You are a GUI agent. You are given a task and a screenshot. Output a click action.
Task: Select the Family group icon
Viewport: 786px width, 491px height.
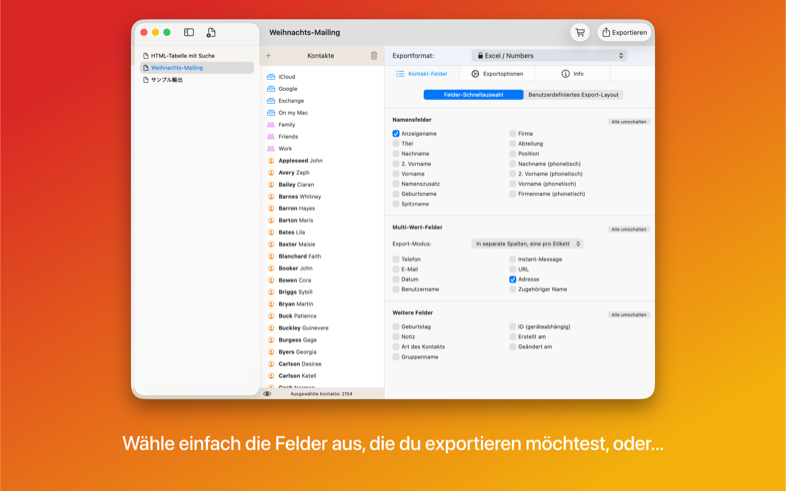[x=271, y=125]
